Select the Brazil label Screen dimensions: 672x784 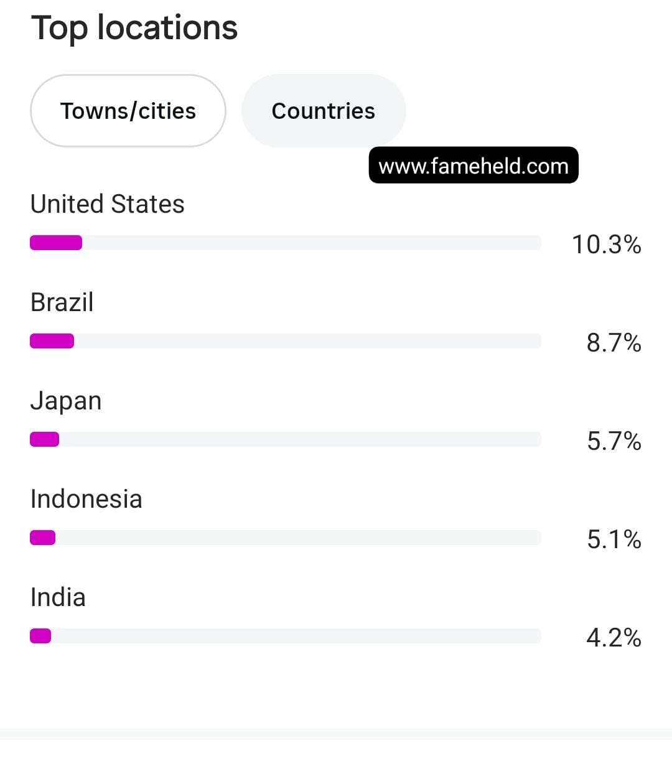pos(62,302)
